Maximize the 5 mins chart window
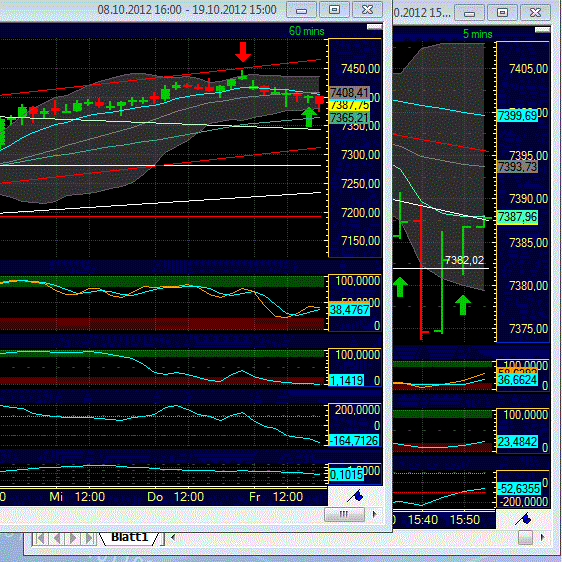This screenshot has width=562, height=562. pos(502,13)
